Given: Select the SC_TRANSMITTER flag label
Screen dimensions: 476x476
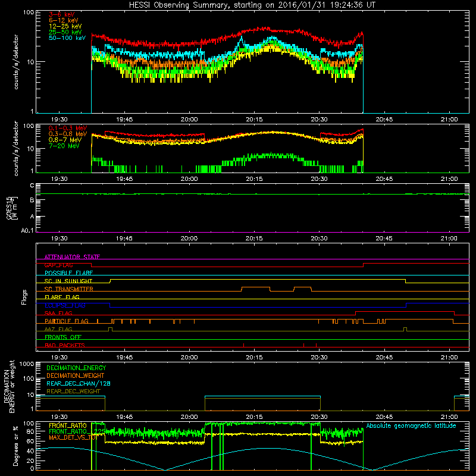Looking at the screenshot, I should (69, 289).
